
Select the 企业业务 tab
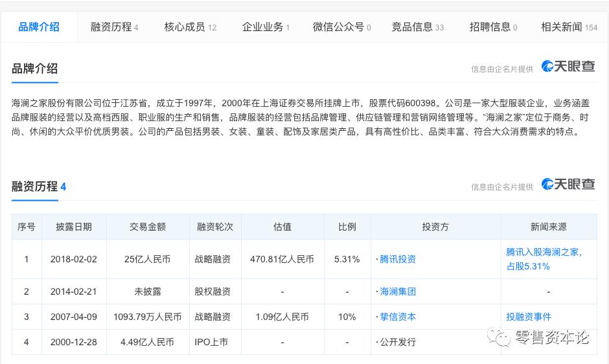(266, 27)
